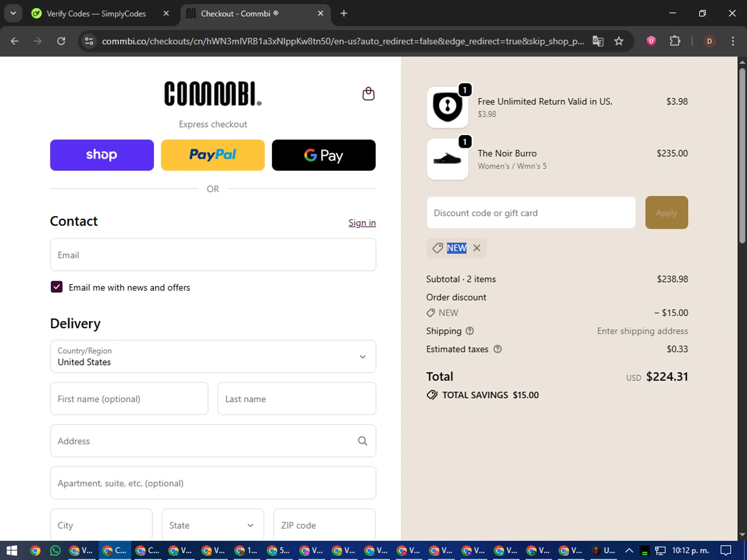Viewport: 747px width, 560px height.
Task: Click the taskbar clock showing 10:12 p. m.
Action: pyautogui.click(x=690, y=551)
